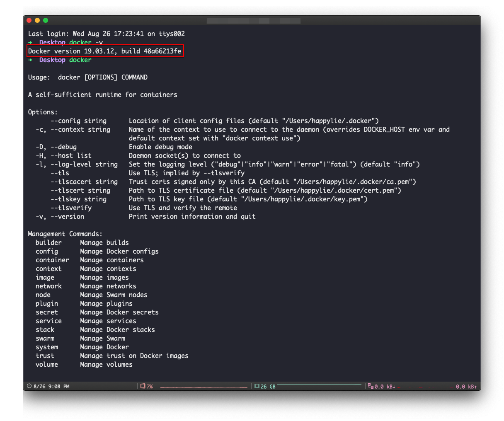Image resolution: width=504 pixels, height=421 pixels.
Task: Click 'Manage Docker stacks' description
Action: point(117,330)
